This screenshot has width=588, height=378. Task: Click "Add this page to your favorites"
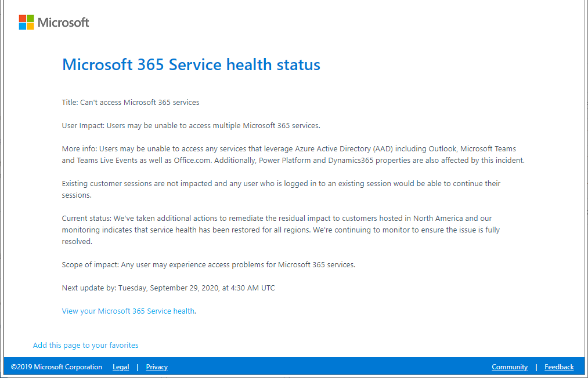click(85, 345)
